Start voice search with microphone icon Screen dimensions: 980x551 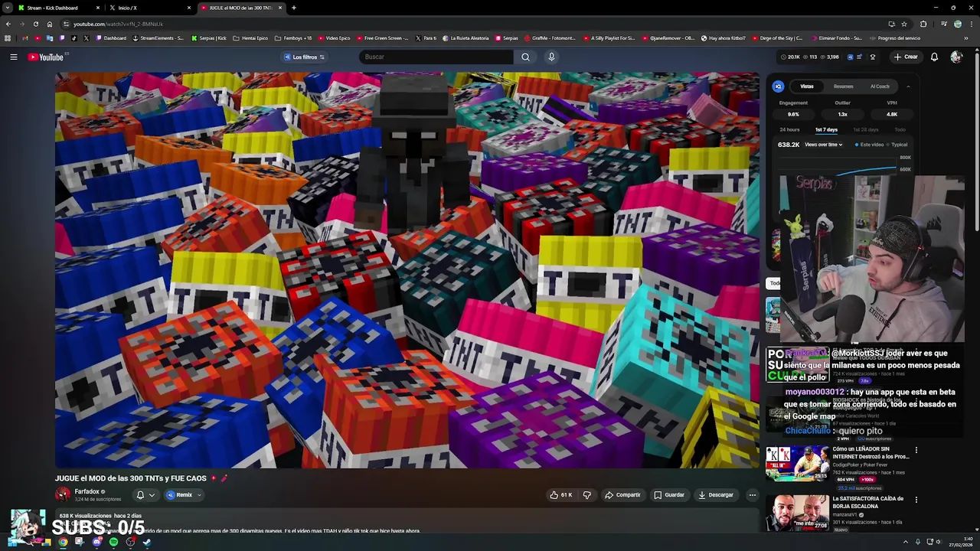point(551,57)
